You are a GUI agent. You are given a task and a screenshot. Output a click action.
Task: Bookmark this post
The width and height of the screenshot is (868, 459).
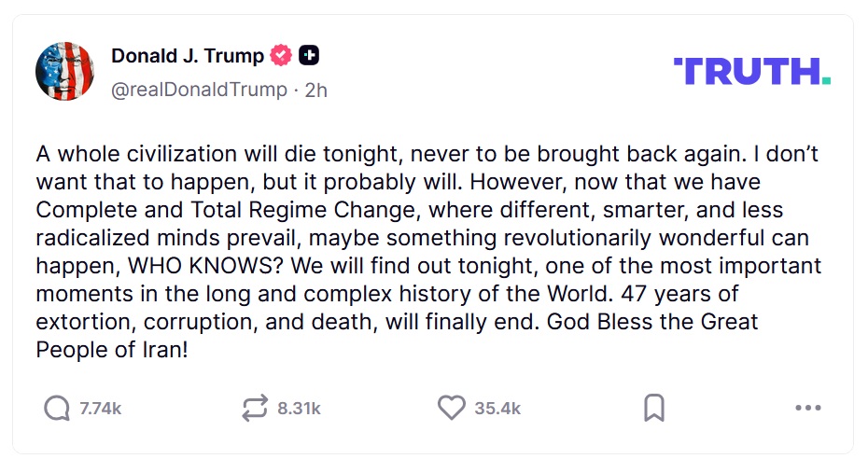point(654,408)
